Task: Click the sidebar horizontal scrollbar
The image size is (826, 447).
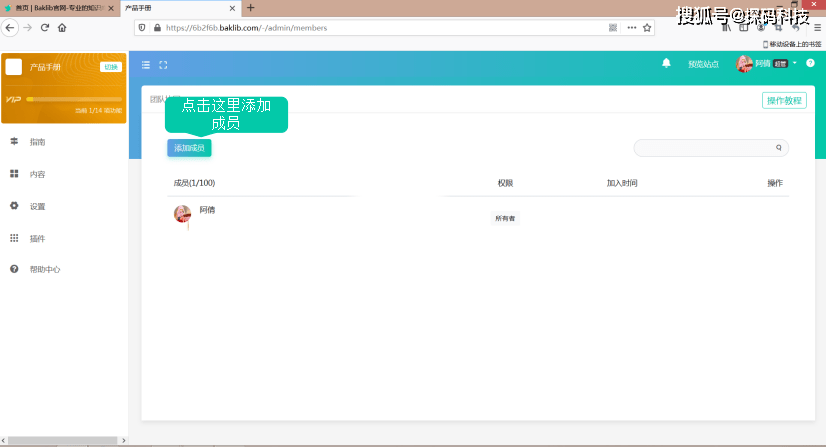Action: 62,440
